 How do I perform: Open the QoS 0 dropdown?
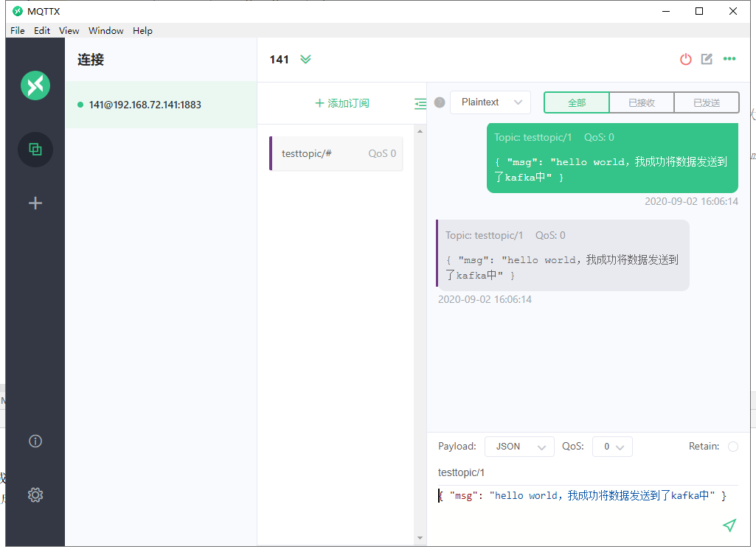[x=612, y=447]
